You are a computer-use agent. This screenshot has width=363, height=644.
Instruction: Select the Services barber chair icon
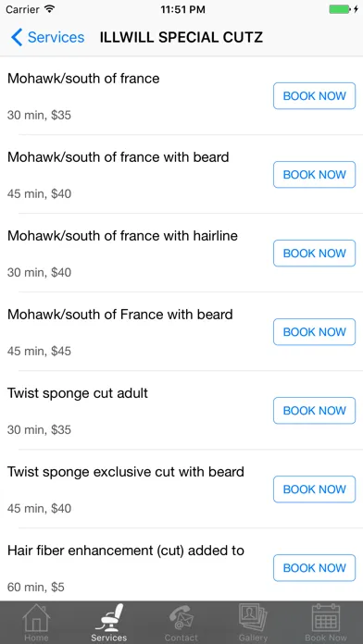(109, 617)
